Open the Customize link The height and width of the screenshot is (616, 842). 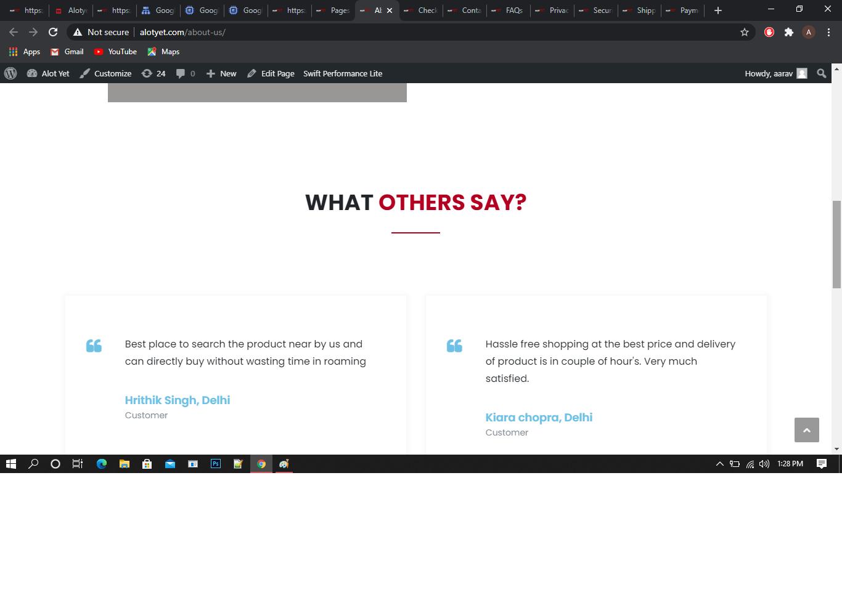pyautogui.click(x=106, y=73)
